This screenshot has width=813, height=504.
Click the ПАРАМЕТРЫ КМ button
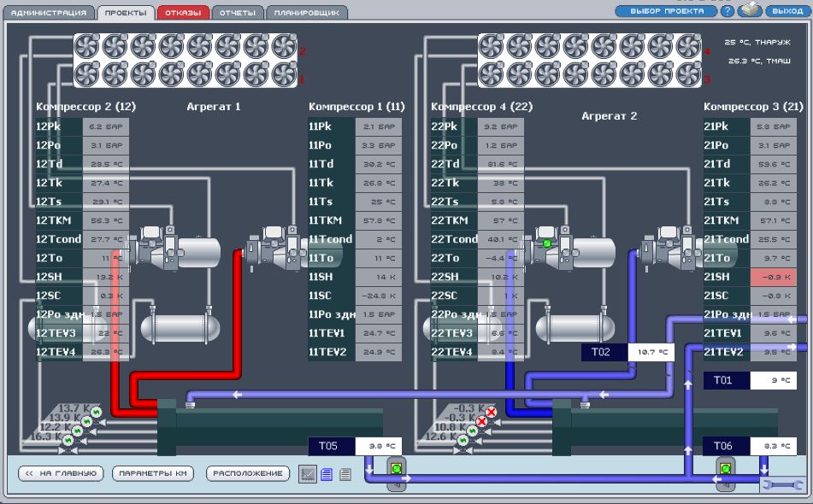click(x=153, y=473)
